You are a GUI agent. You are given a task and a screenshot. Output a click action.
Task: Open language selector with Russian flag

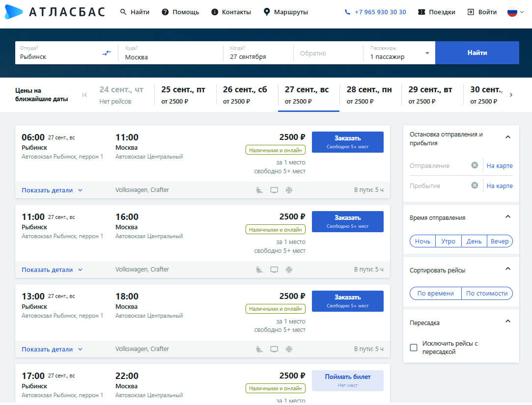coord(515,12)
